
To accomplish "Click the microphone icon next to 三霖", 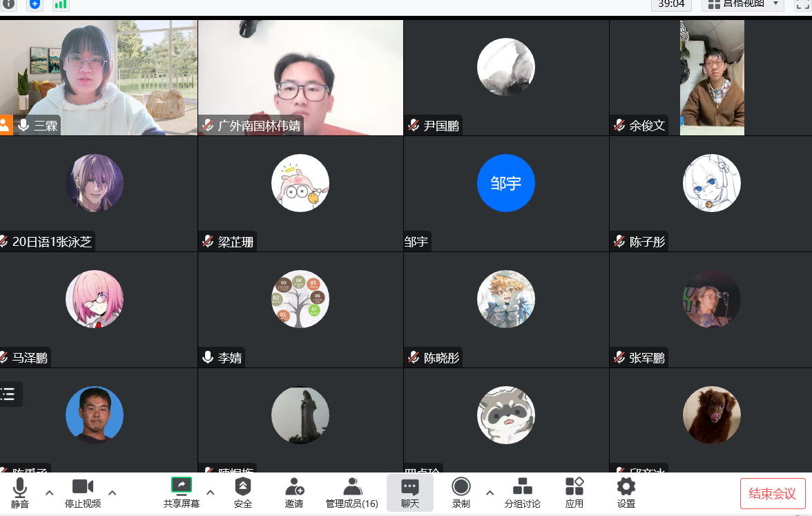I will tap(23, 126).
